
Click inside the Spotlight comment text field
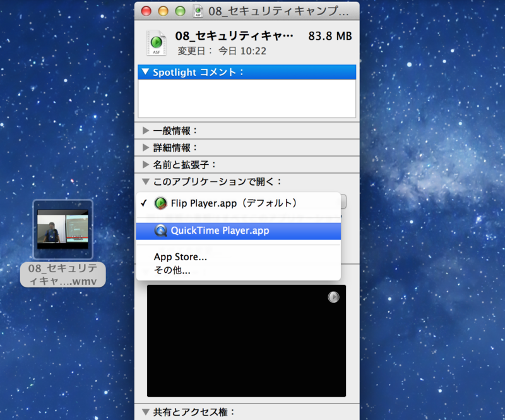click(246, 98)
